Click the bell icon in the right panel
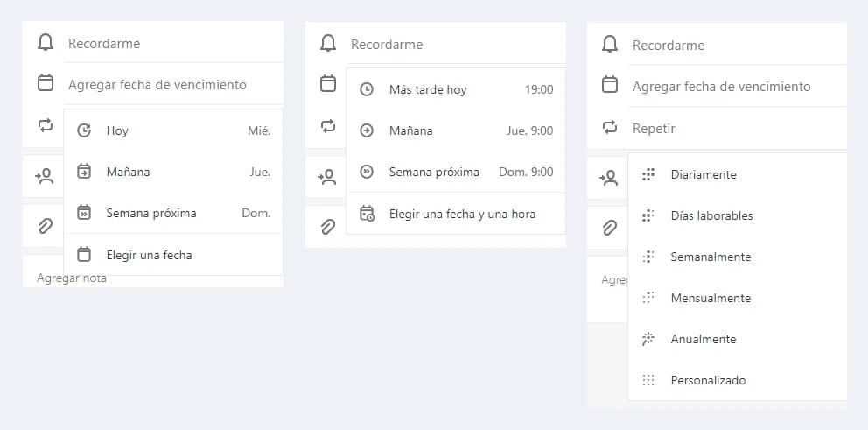 pyautogui.click(x=610, y=44)
